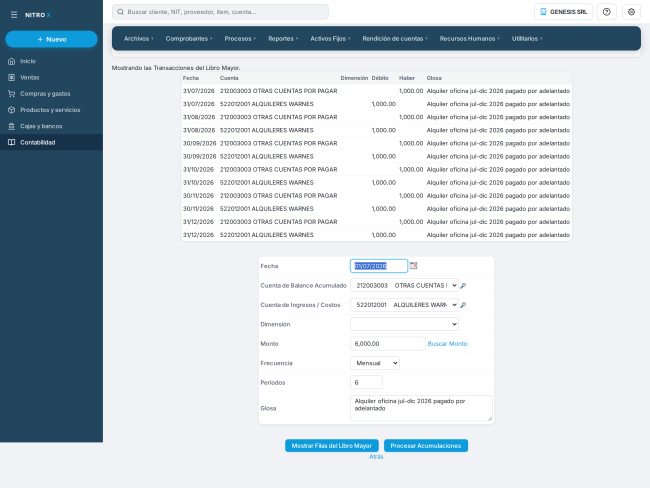This screenshot has height=488, width=650.
Task: Click the Dimensión column header
Action: [x=354, y=78]
